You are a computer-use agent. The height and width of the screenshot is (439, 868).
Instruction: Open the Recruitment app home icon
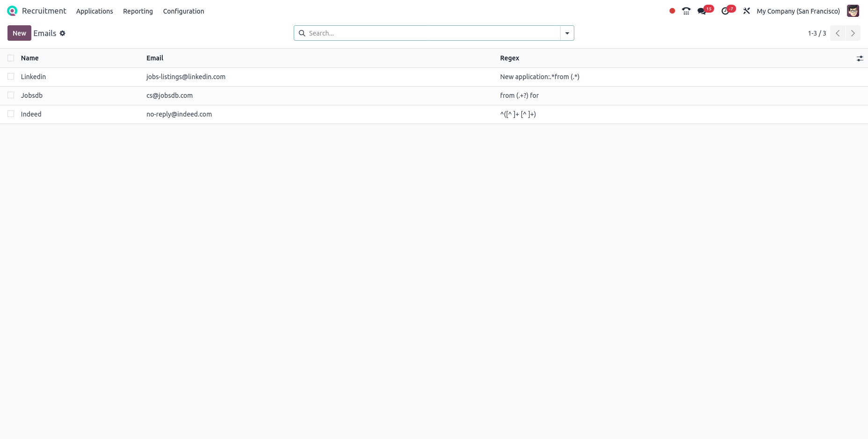click(x=12, y=11)
